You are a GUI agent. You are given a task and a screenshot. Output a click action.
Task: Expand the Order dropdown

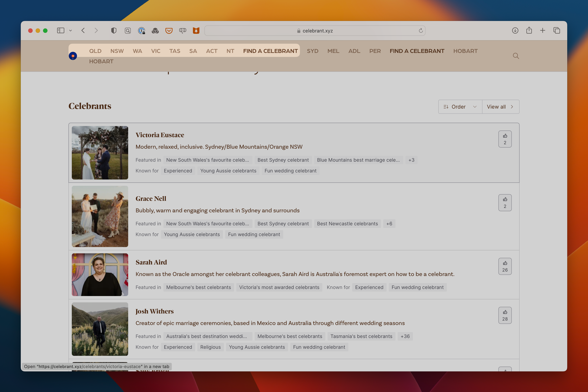pos(460,107)
